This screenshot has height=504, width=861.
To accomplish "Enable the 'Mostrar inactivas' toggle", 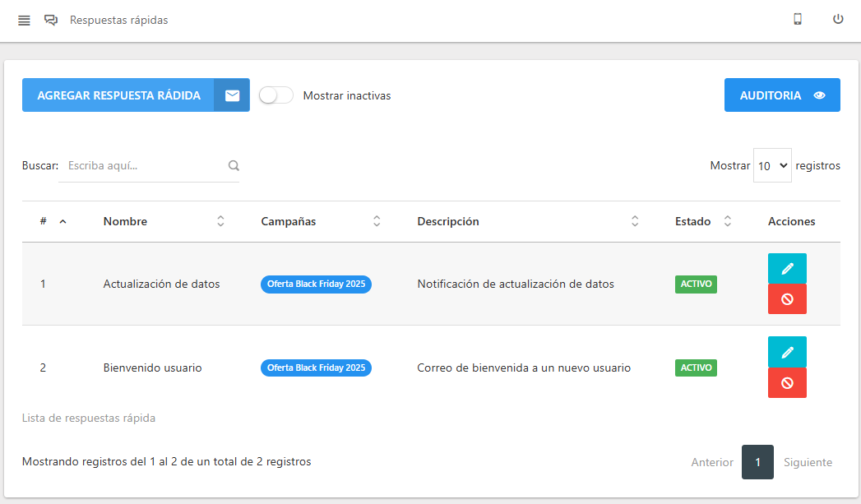I will [275, 95].
